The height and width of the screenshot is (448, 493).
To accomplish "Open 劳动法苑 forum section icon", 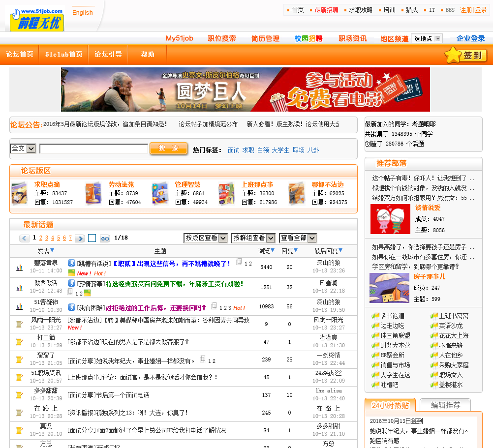I will [93, 194].
